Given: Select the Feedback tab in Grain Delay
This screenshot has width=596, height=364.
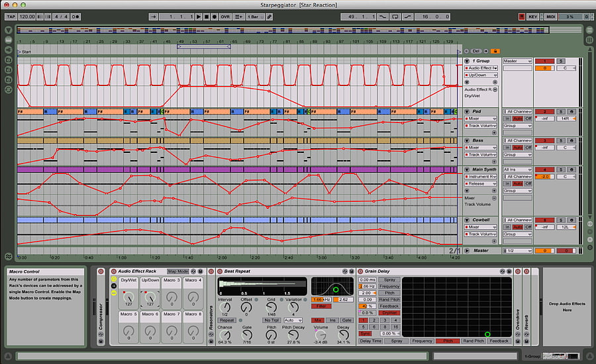Looking at the screenshot, I should click(x=499, y=341).
